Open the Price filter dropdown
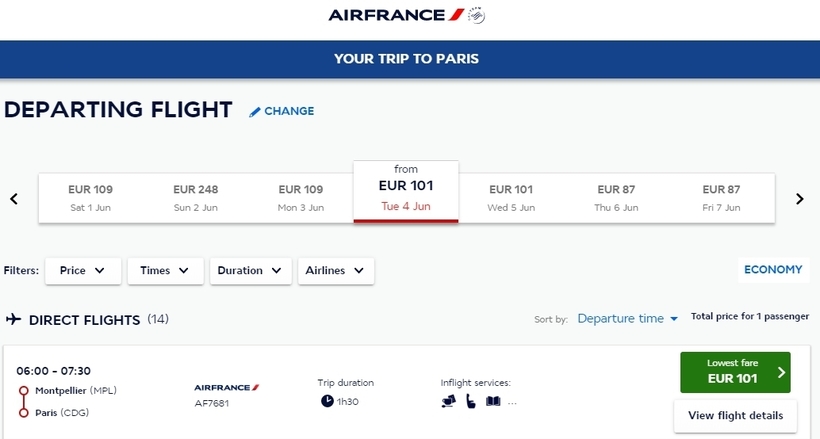Image resolution: width=820 pixels, height=439 pixels. (83, 271)
